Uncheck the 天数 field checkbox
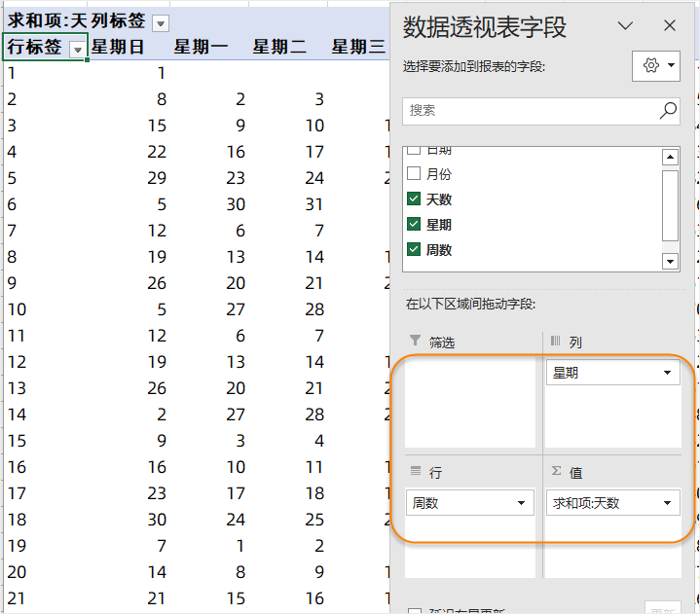 coord(414,199)
